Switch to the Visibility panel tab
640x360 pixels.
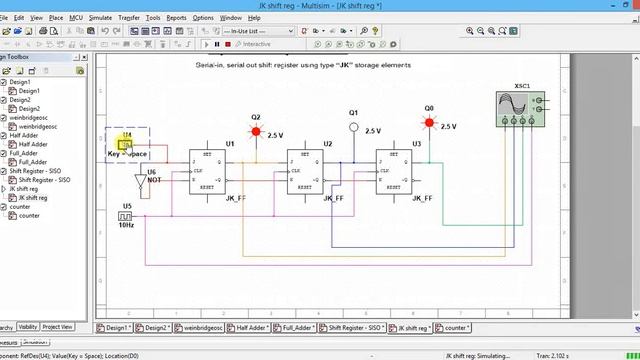28,327
